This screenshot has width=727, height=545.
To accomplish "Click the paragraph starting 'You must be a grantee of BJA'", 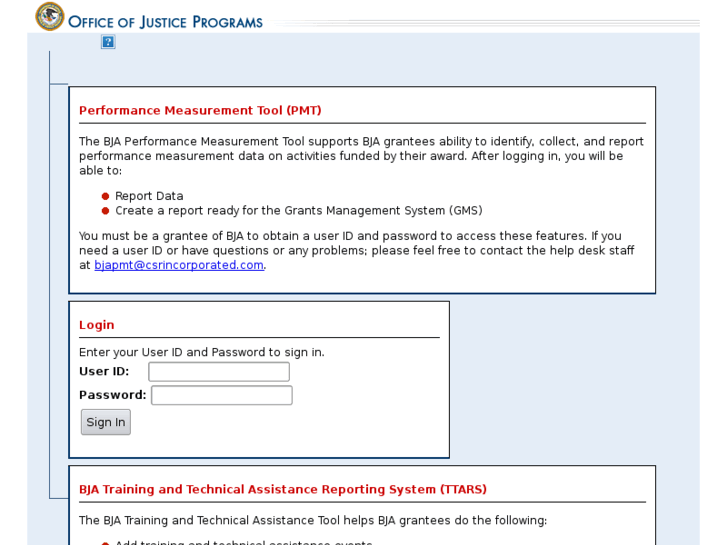I will [x=357, y=250].
